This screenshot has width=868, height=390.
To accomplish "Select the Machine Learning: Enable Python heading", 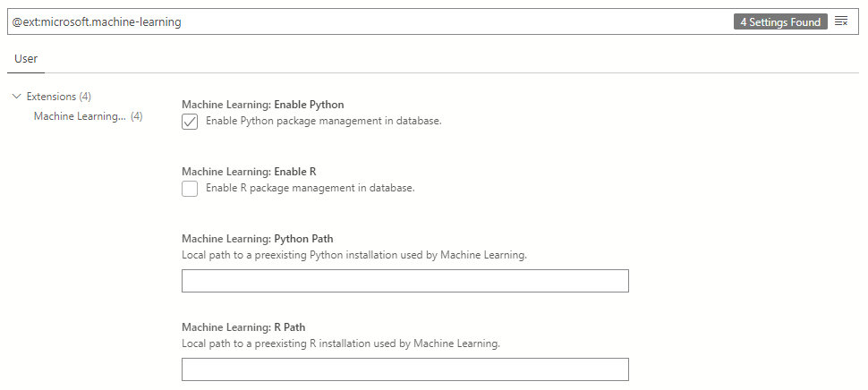I will 262,105.
